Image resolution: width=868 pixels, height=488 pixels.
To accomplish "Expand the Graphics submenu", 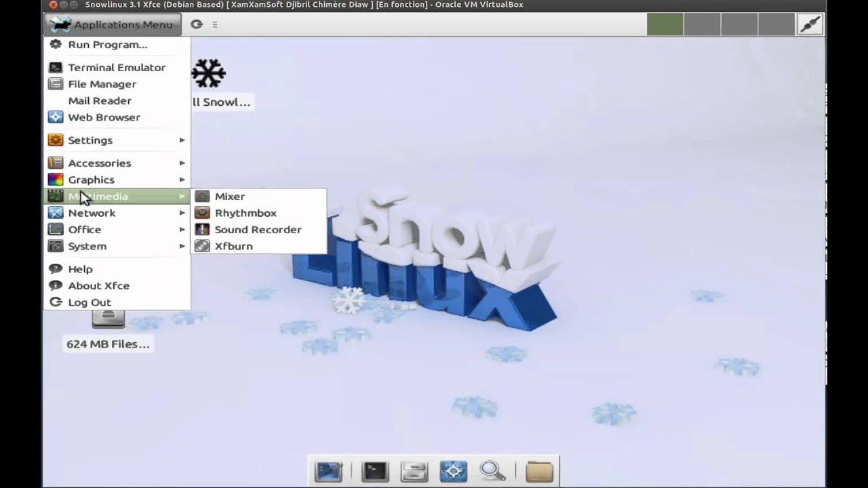I will [117, 180].
